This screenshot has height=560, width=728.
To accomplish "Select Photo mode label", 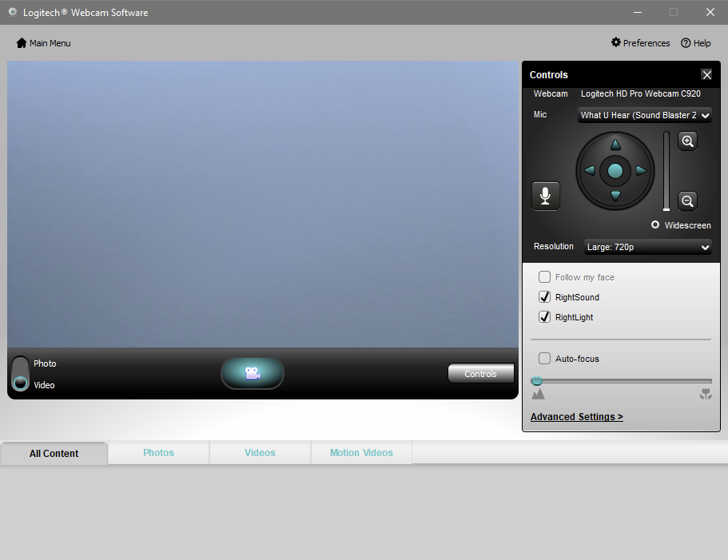I will pos(45,363).
